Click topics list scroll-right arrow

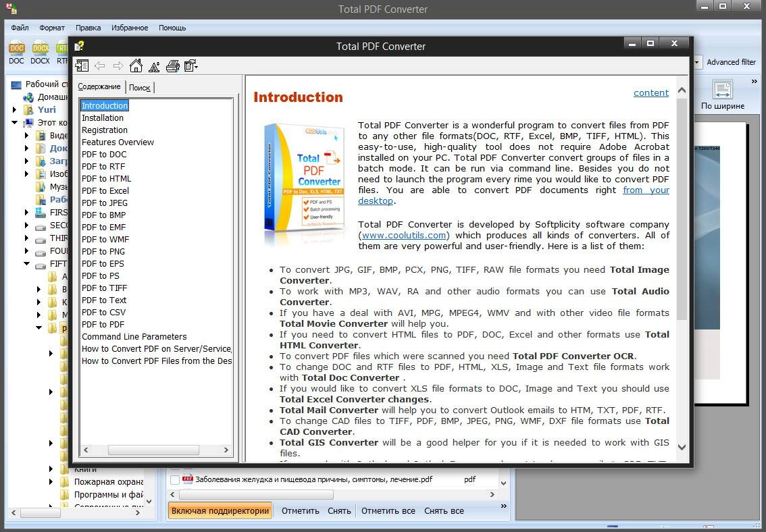(226, 450)
